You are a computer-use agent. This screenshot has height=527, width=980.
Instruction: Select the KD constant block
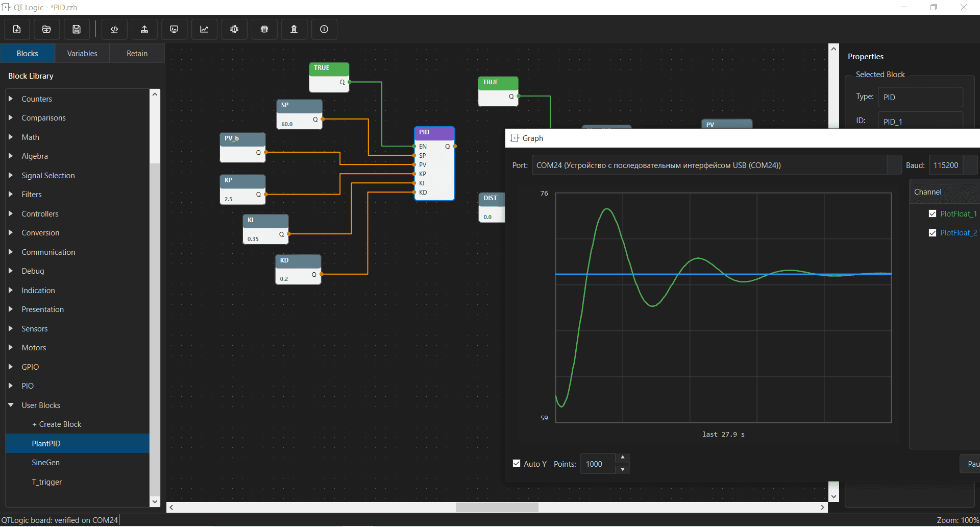point(298,269)
